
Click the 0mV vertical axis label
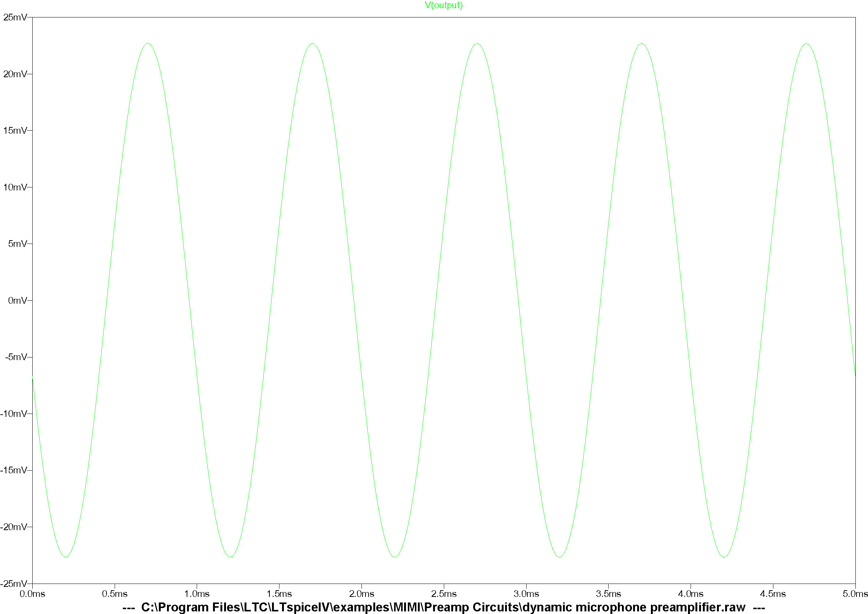[17, 300]
